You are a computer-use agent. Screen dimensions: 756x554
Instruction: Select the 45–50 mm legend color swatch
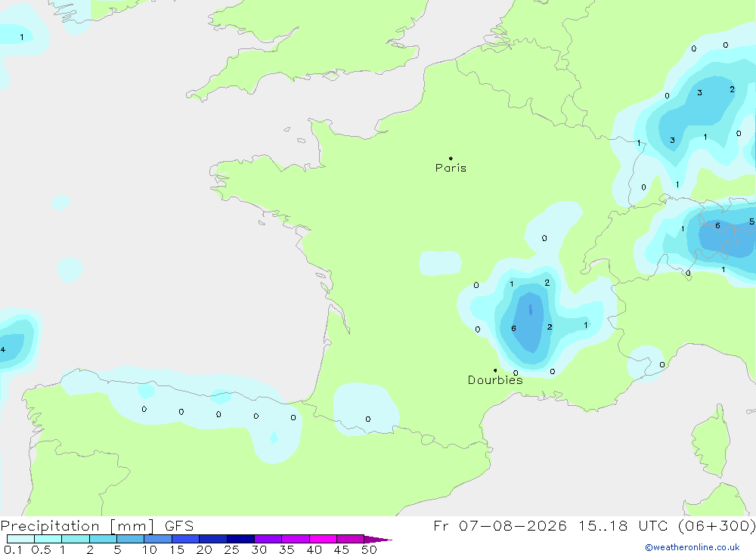tap(351, 539)
